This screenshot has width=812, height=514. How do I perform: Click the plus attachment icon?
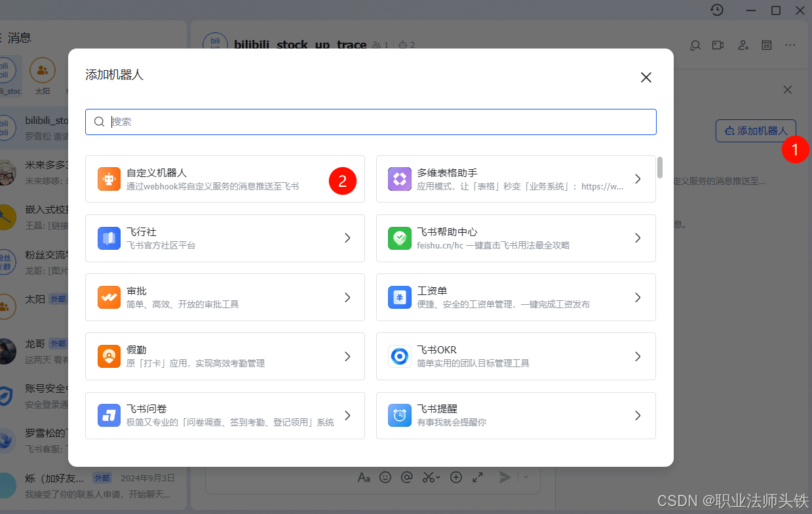[456, 477]
